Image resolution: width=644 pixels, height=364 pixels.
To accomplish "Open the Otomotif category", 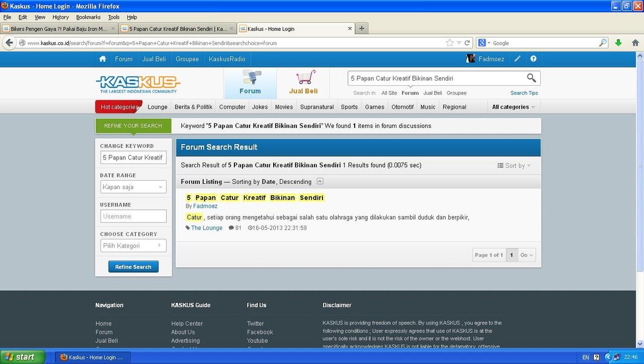I will pos(403,107).
